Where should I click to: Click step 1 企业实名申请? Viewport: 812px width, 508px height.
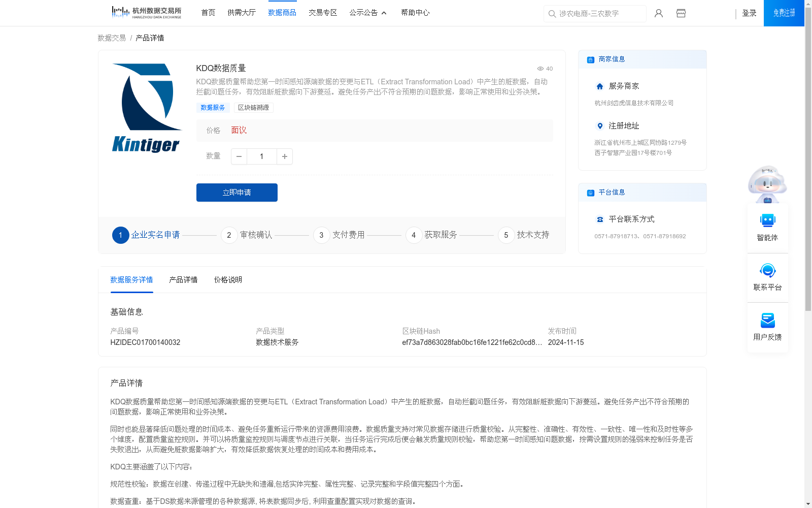146,235
